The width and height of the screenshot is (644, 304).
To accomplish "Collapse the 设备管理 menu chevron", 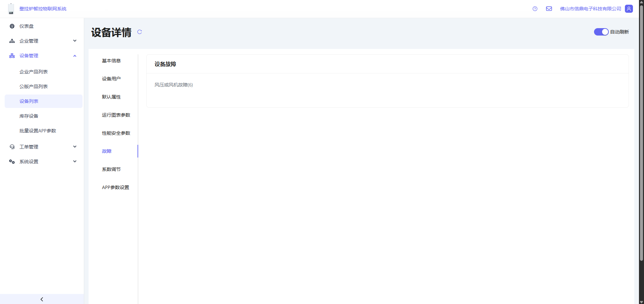I will pyautogui.click(x=75, y=56).
